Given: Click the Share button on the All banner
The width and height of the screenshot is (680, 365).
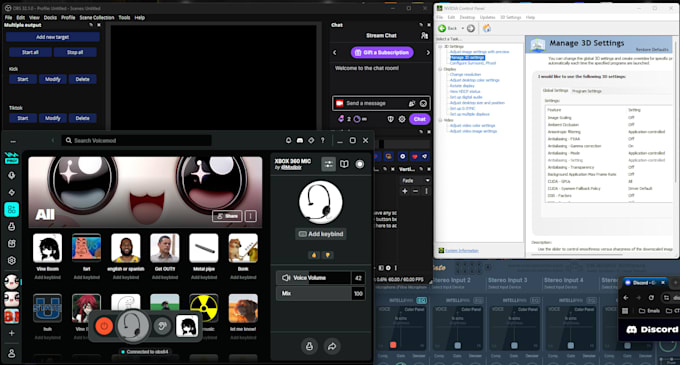Looking at the screenshot, I should click(x=227, y=216).
